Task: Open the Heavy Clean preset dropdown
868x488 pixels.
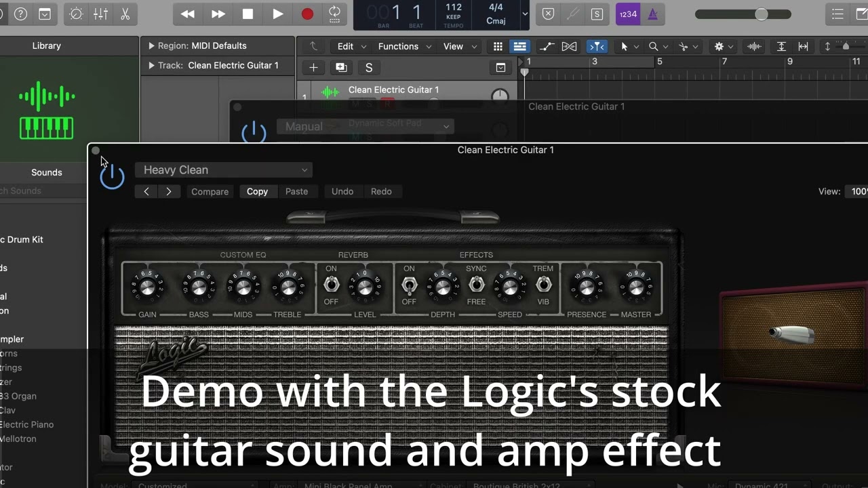Action: (223, 170)
